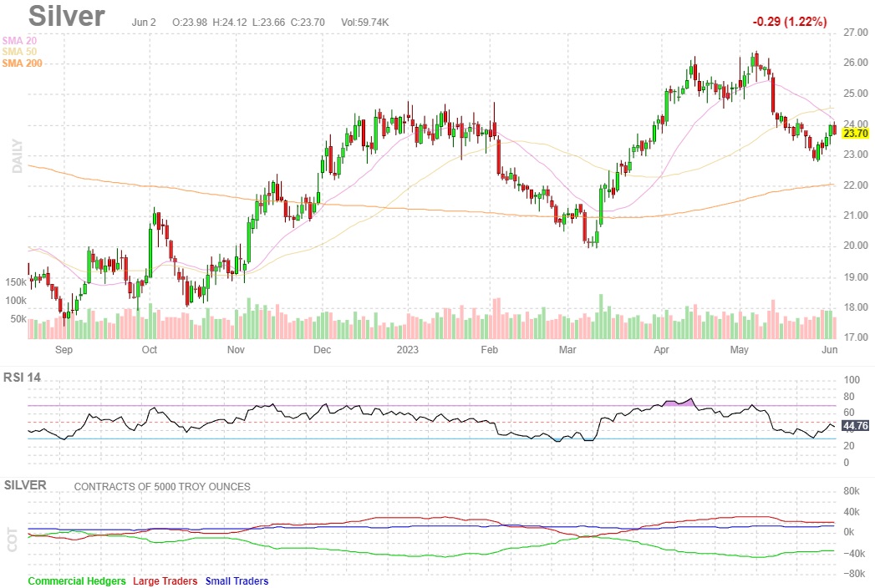Click the yellow 23.70 current price tag
The height and width of the screenshot is (588, 875).
tap(856, 134)
